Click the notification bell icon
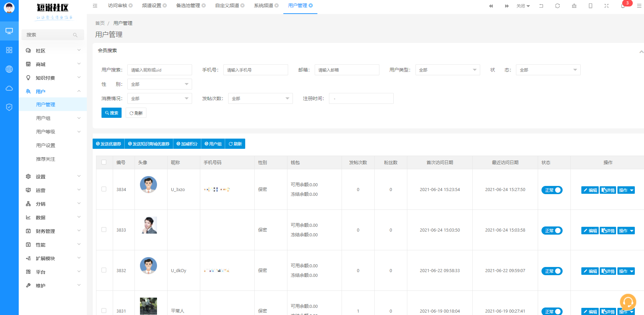 (623, 6)
